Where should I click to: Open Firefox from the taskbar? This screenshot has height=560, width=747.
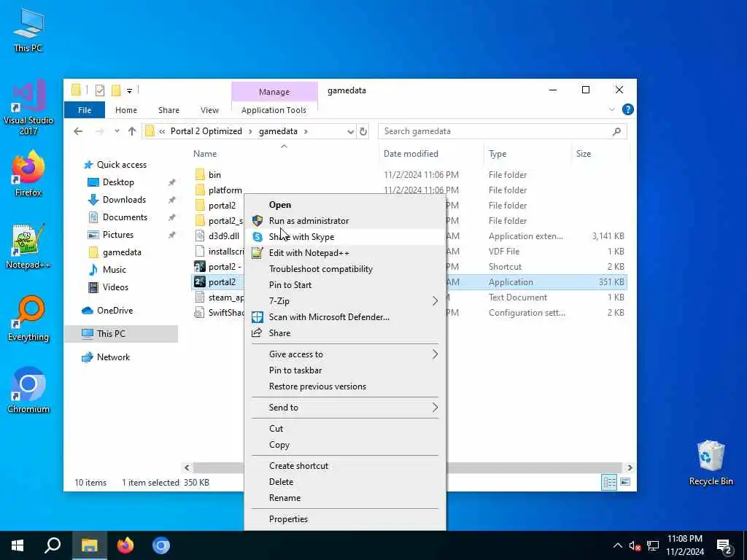click(x=125, y=545)
